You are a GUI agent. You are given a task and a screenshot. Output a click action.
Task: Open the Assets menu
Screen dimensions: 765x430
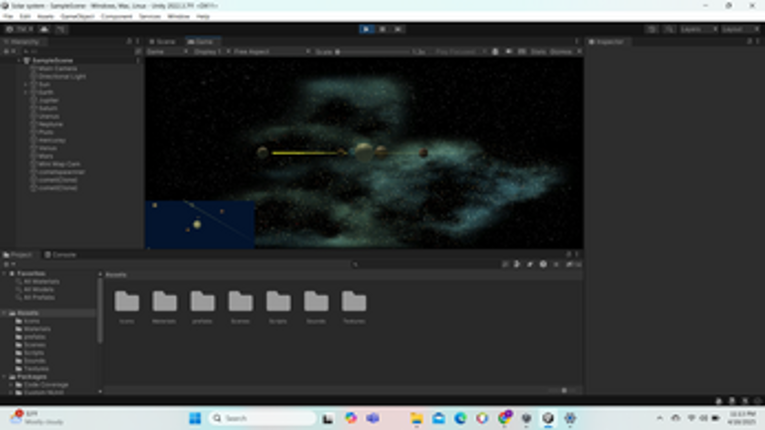pyautogui.click(x=45, y=17)
